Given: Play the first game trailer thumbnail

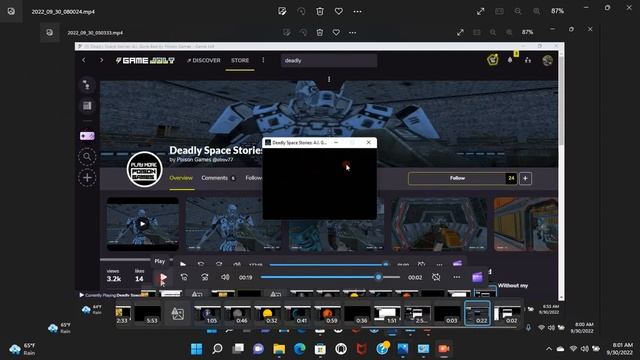Looking at the screenshot, I should tap(142, 224).
